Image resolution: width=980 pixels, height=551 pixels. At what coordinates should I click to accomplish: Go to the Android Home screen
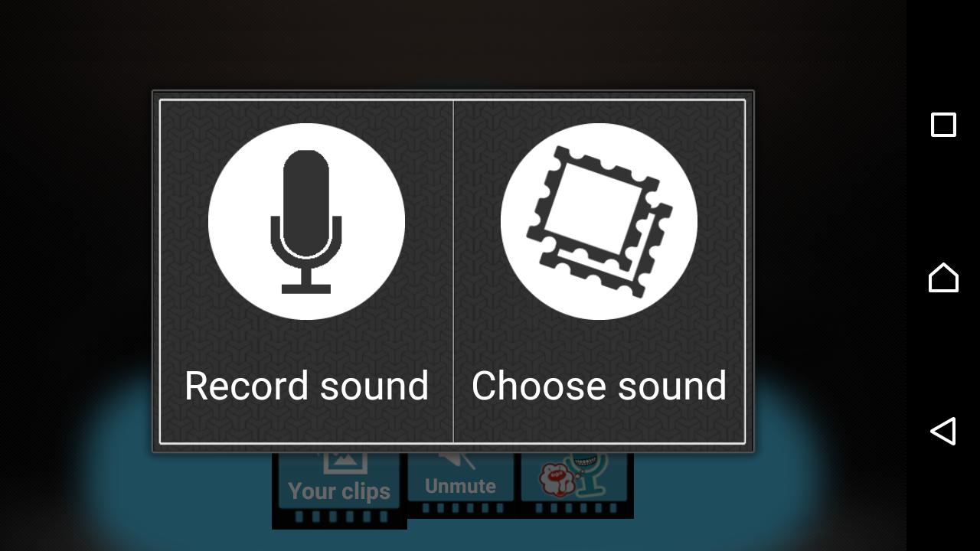pos(943,277)
